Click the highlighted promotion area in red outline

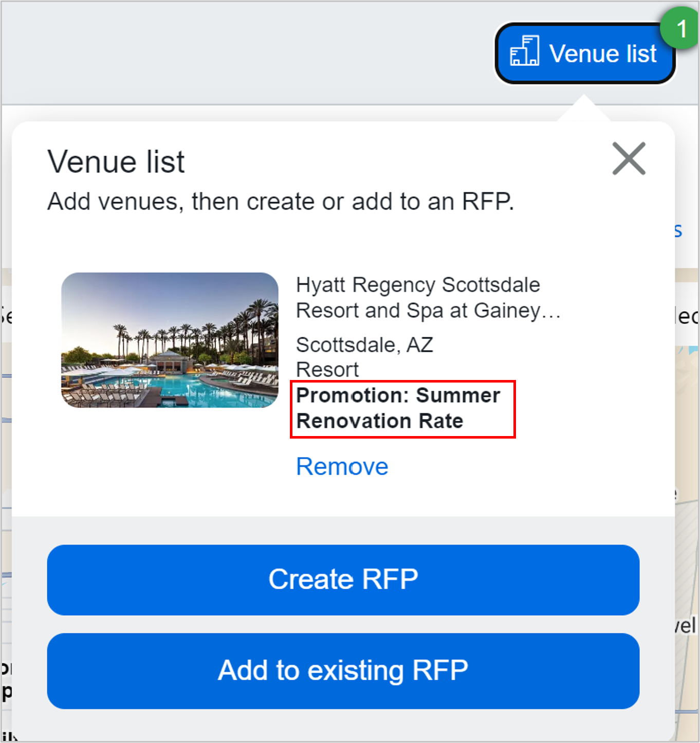pos(403,409)
